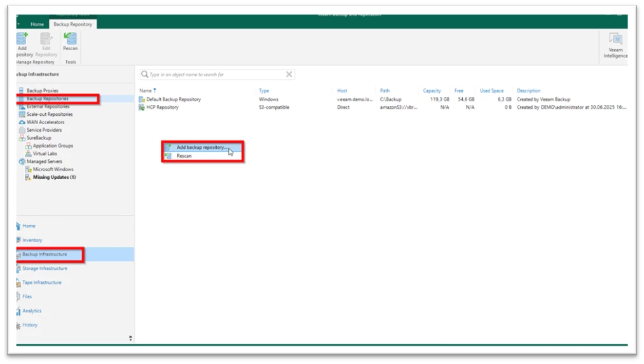Expand the navigation pane options chevron

coord(130,338)
